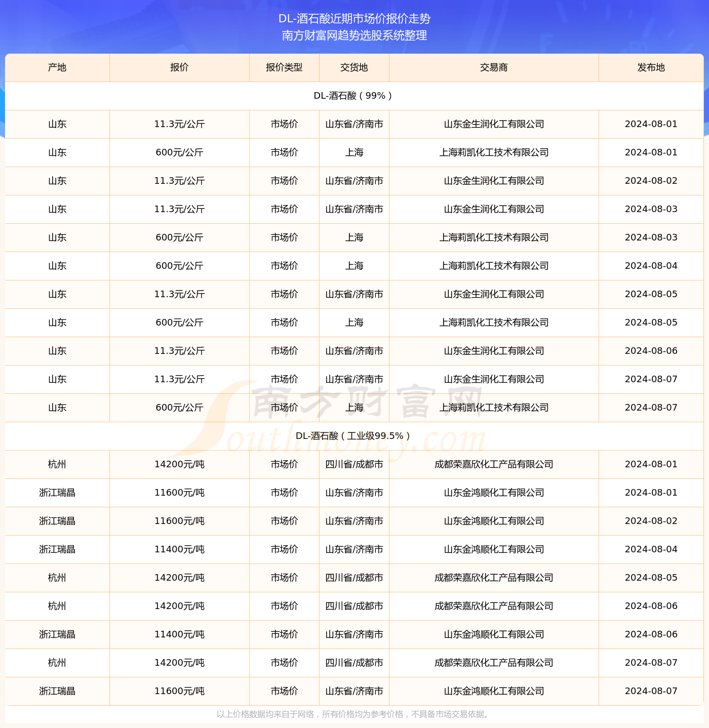Click the title DL-酒石酸近期市场价报价走势
This screenshot has height=728, width=709.
click(354, 19)
